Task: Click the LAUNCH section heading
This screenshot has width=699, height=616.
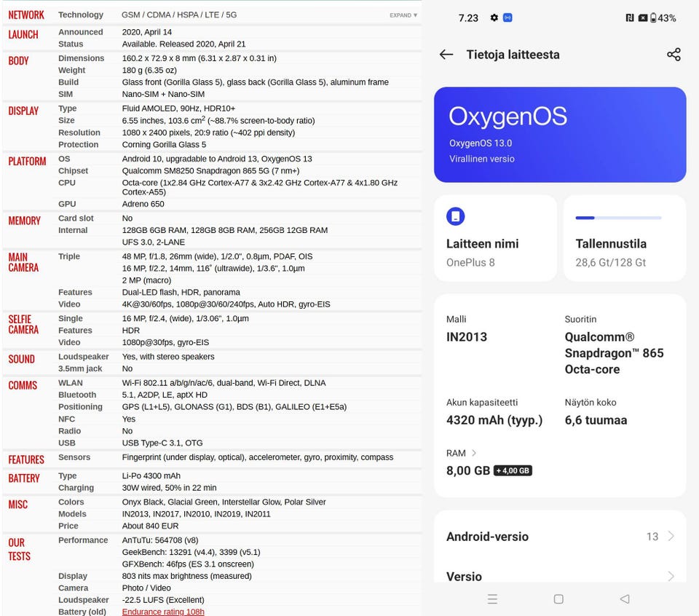Action: [23, 35]
